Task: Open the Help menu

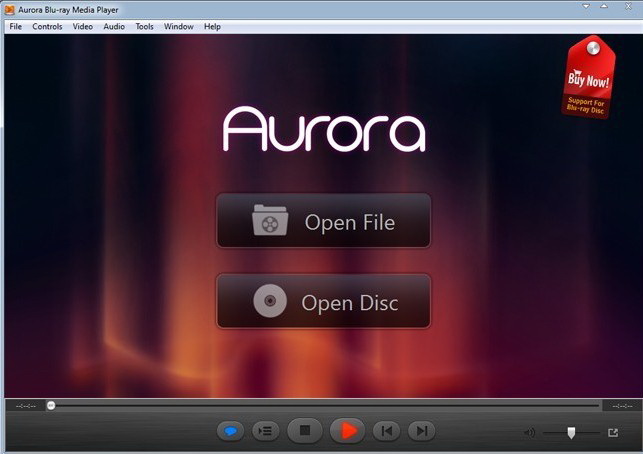Action: pyautogui.click(x=212, y=27)
